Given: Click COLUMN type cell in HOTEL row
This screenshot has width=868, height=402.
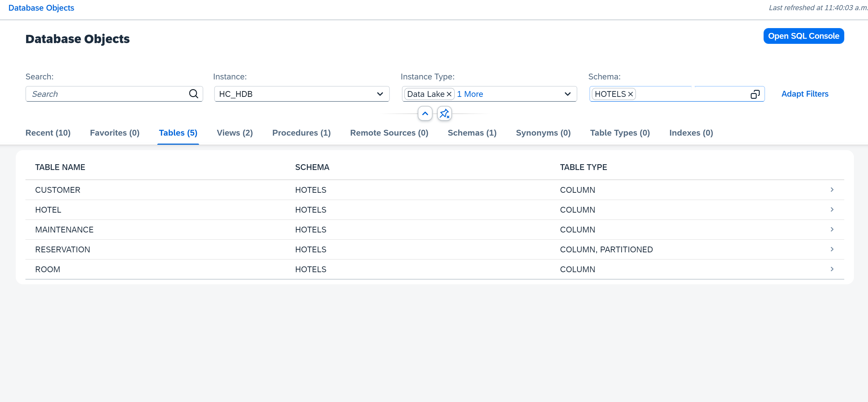Looking at the screenshot, I should pos(578,210).
